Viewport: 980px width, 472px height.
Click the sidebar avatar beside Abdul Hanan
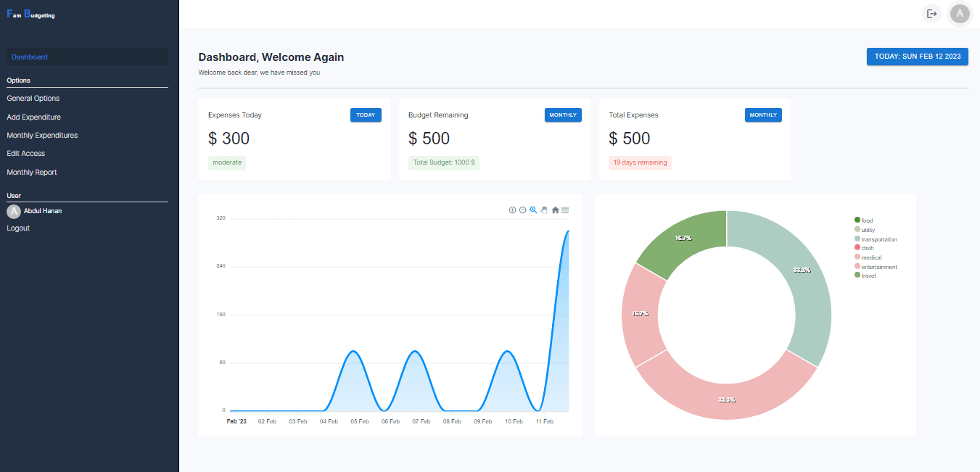point(14,212)
